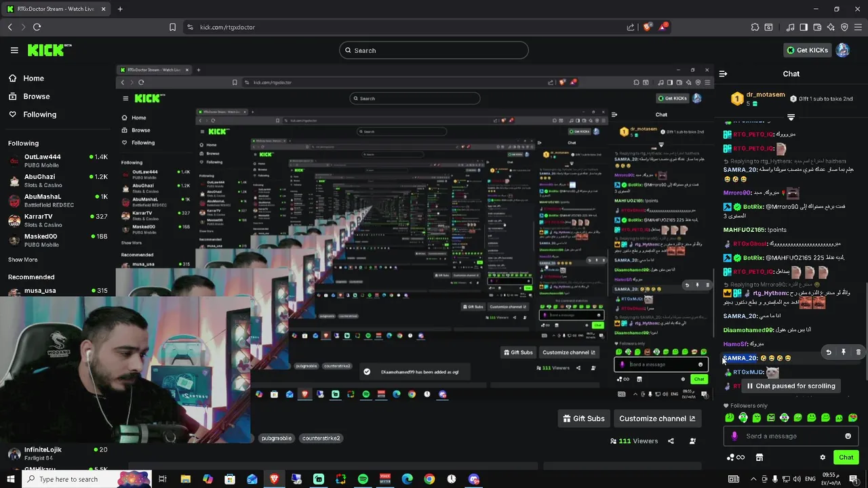This screenshot has height=488, width=868.
Task: Share the stream via share icon
Action: [671, 441]
